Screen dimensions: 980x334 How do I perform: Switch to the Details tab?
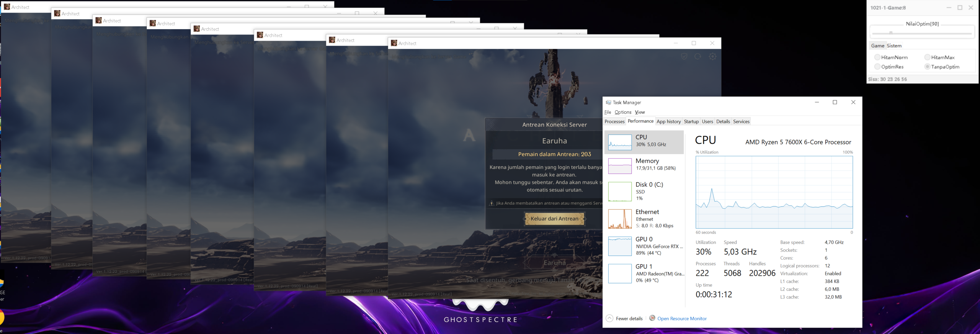[x=723, y=121]
